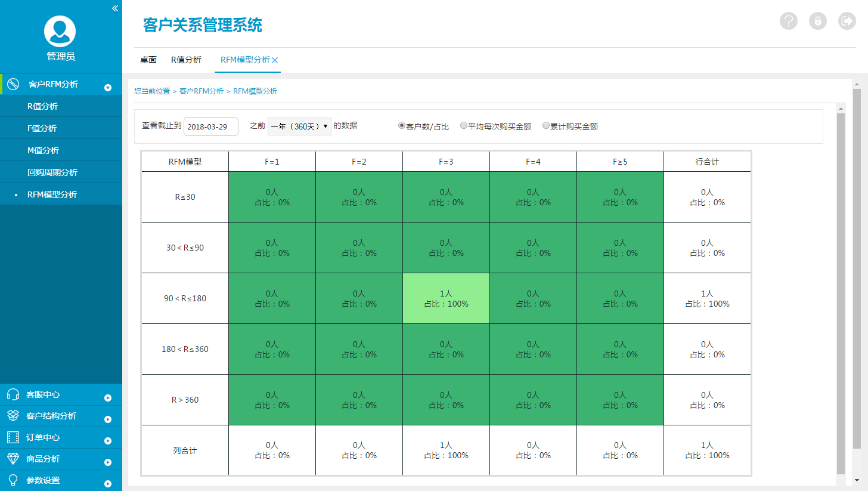Click the logout exit icon

point(847,21)
